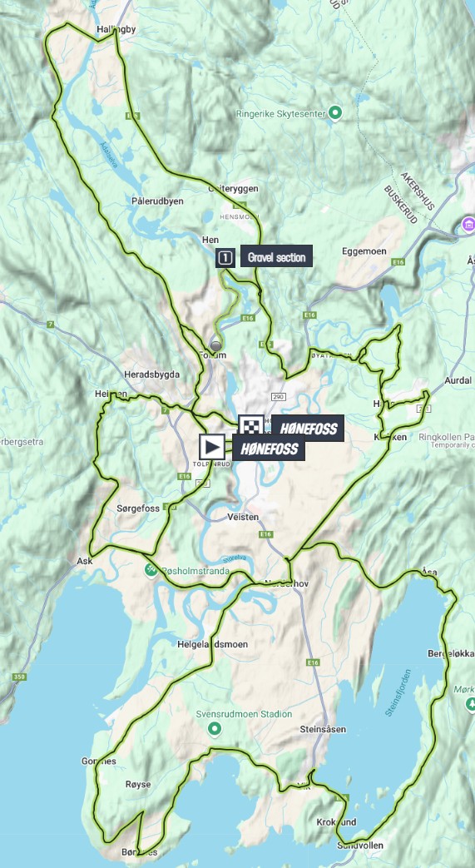Click the Røsholmstranda green place pin
The width and height of the screenshot is (475, 868).
[151, 569]
